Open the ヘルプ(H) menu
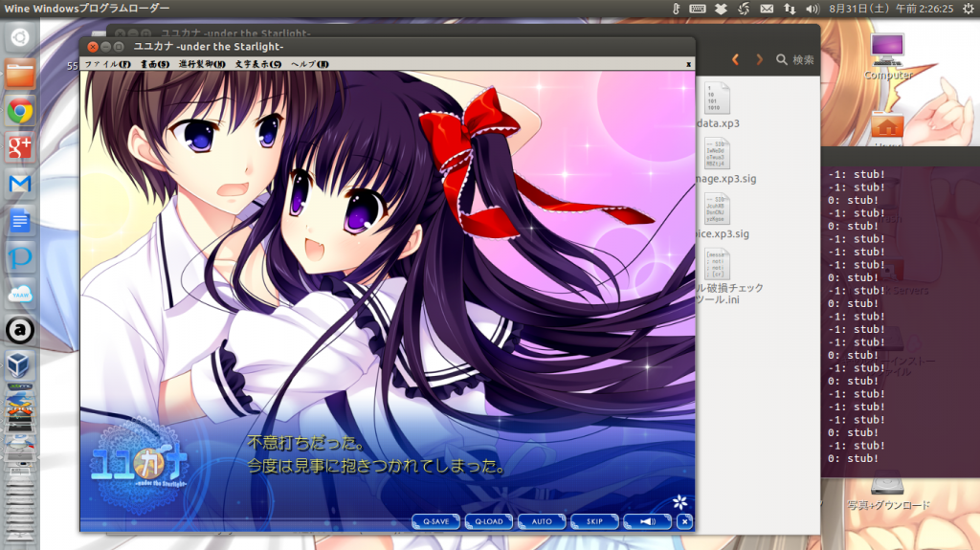This screenshot has width=980, height=550. coord(310,64)
